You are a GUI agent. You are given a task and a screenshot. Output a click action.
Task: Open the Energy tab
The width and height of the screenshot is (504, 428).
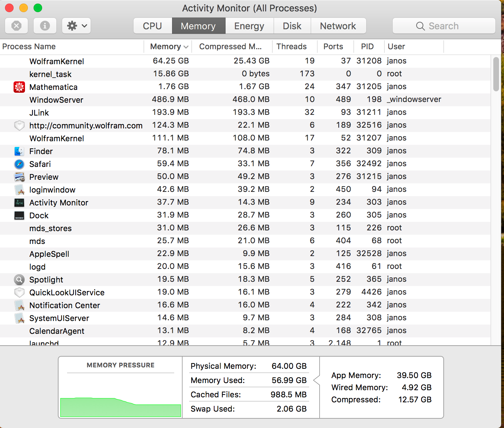pos(249,26)
